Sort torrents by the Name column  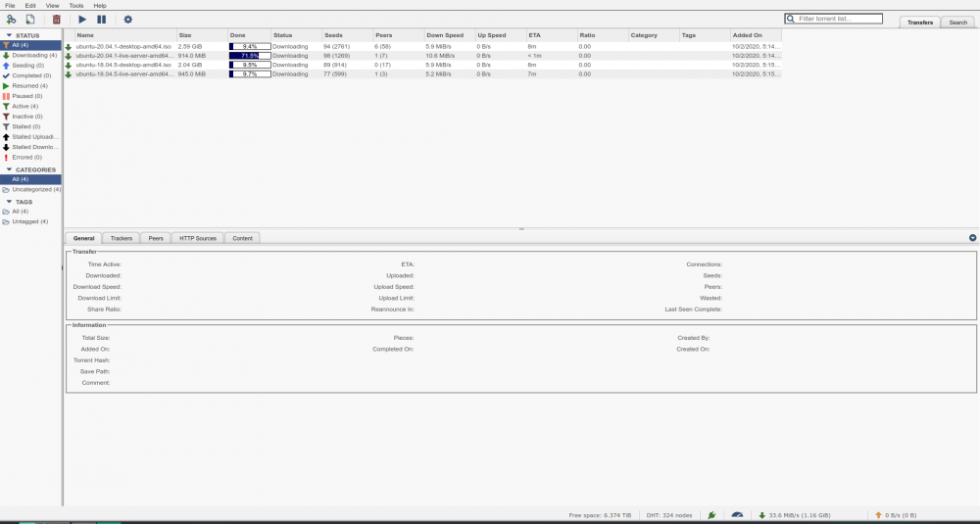[125, 35]
